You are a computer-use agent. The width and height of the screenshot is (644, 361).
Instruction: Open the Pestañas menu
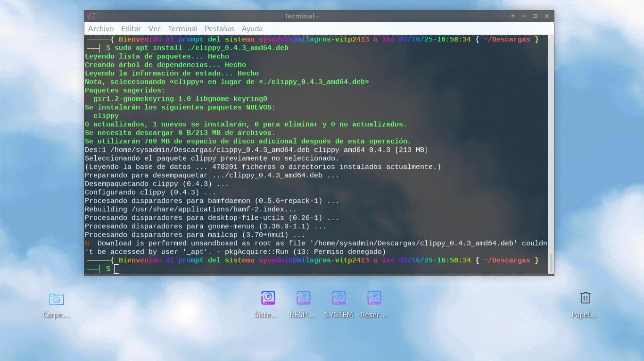[219, 29]
